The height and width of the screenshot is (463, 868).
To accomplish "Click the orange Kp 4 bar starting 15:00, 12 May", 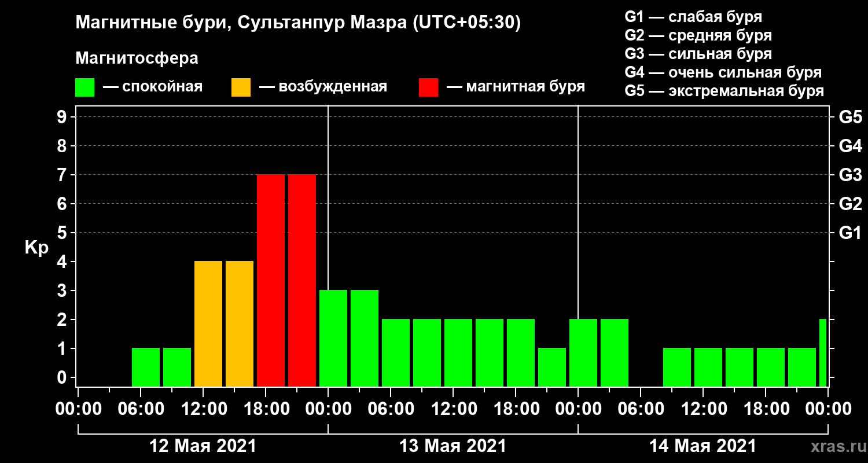I will [240, 324].
